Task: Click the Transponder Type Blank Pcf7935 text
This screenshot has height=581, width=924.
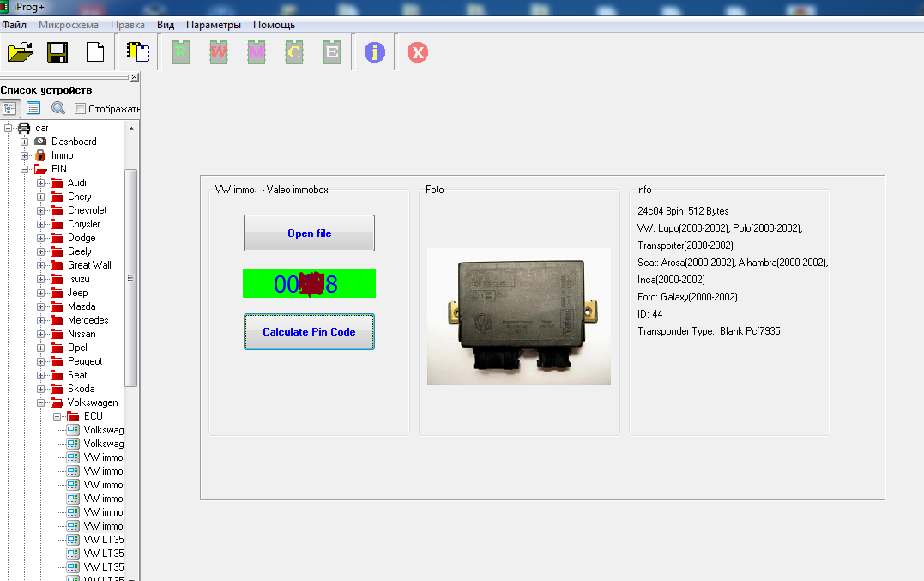Action: [709, 331]
